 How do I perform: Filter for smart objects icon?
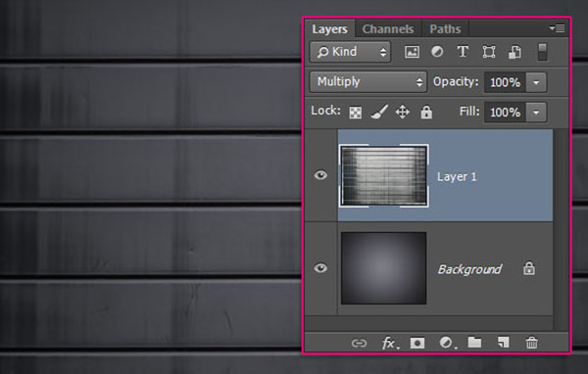514,52
